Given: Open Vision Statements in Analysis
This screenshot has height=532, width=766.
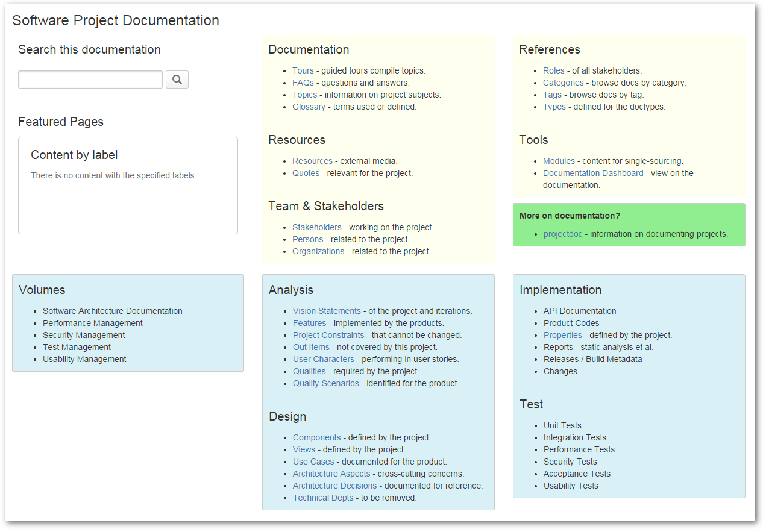Looking at the screenshot, I should tap(327, 311).
